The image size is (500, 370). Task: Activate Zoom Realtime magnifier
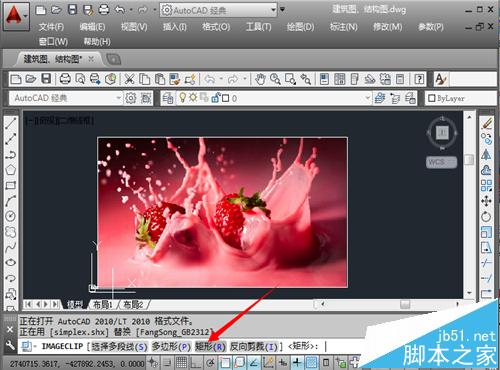(x=275, y=79)
